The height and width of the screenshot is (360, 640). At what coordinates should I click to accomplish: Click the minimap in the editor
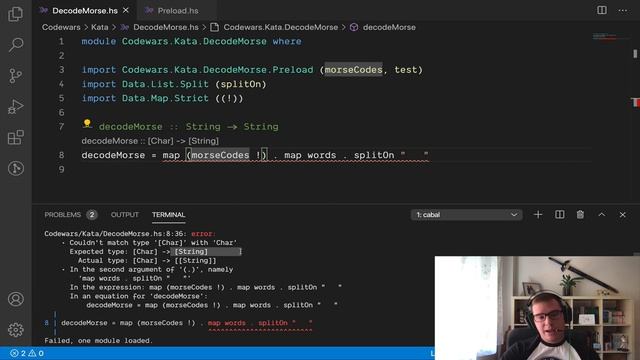(610, 38)
